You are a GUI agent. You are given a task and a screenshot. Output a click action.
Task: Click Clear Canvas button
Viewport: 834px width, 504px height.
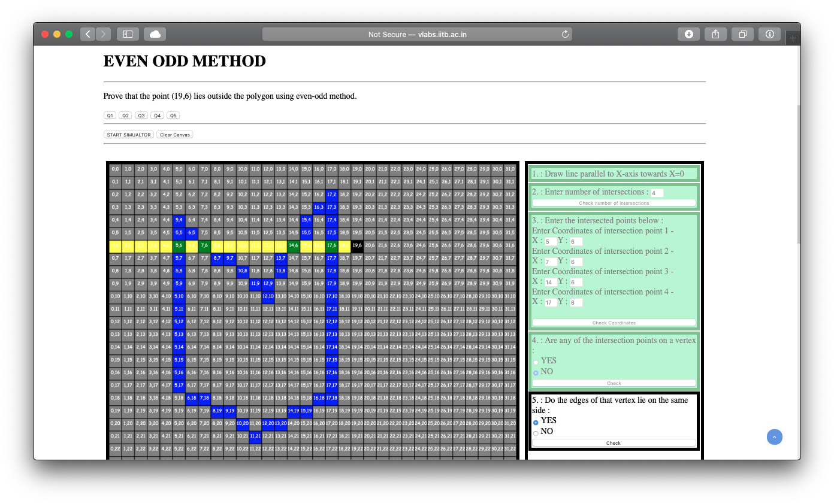175,135
